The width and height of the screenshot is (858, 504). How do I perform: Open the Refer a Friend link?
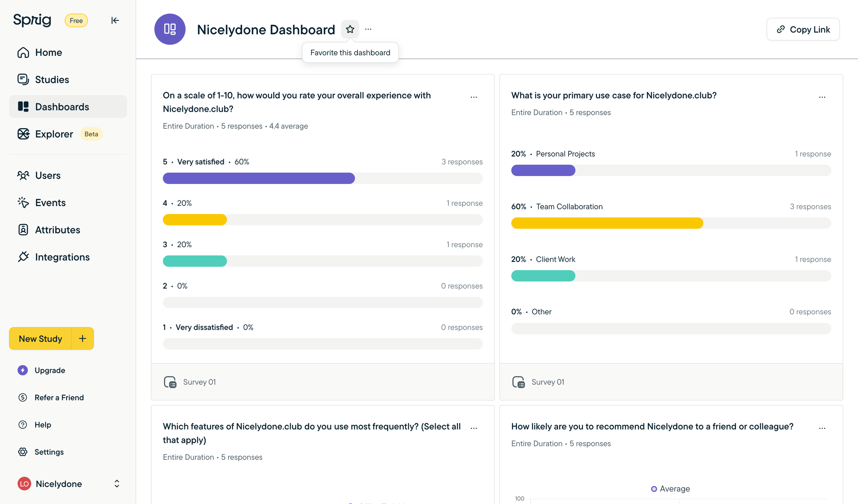click(x=59, y=397)
